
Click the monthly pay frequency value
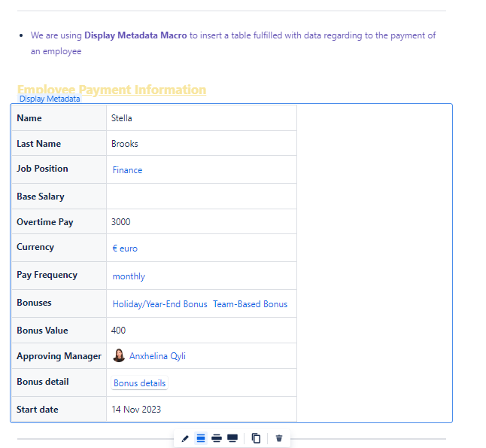tap(129, 276)
